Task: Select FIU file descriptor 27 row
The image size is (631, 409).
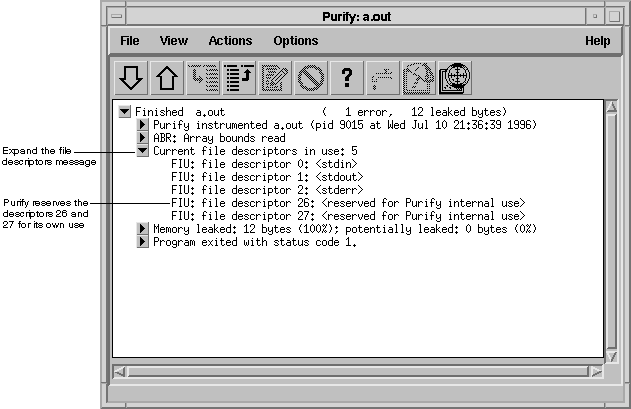Action: (348, 216)
